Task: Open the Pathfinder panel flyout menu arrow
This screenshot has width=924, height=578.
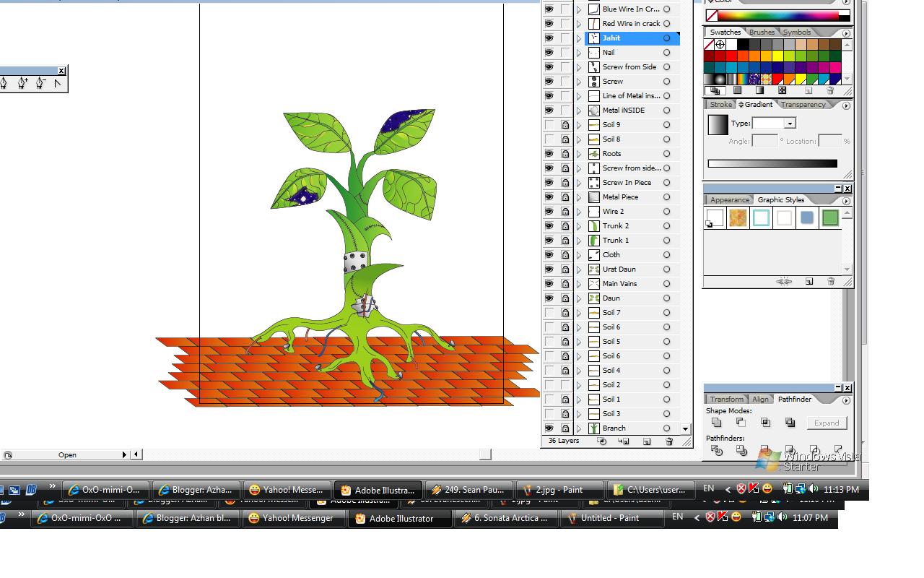Action: coord(846,400)
